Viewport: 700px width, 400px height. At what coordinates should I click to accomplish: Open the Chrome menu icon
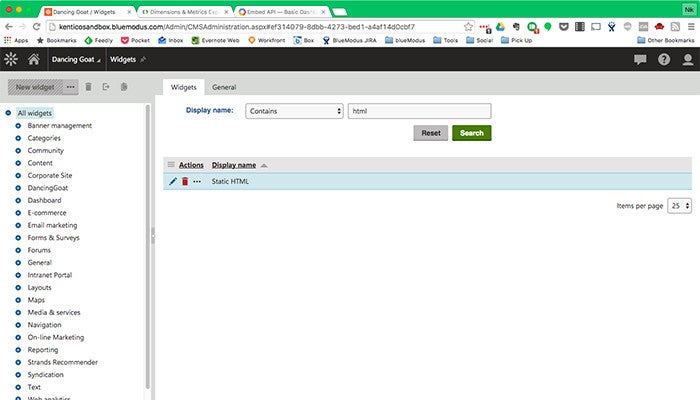tap(691, 27)
